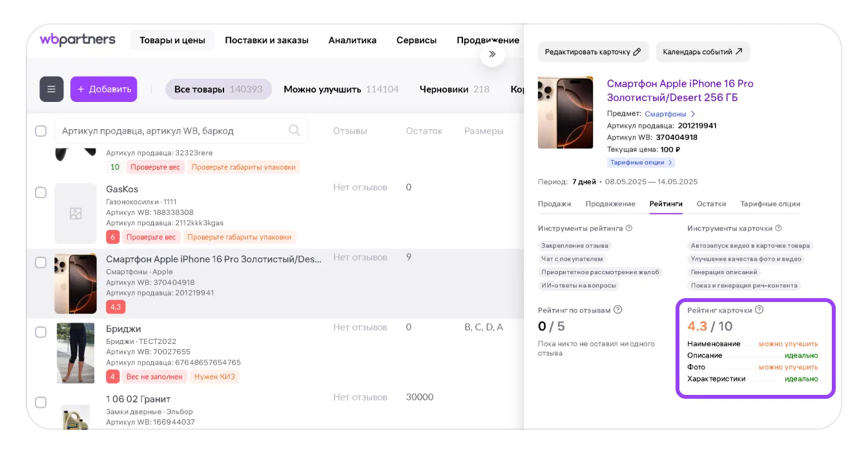Tick the GasKos row checkbox

point(41,192)
